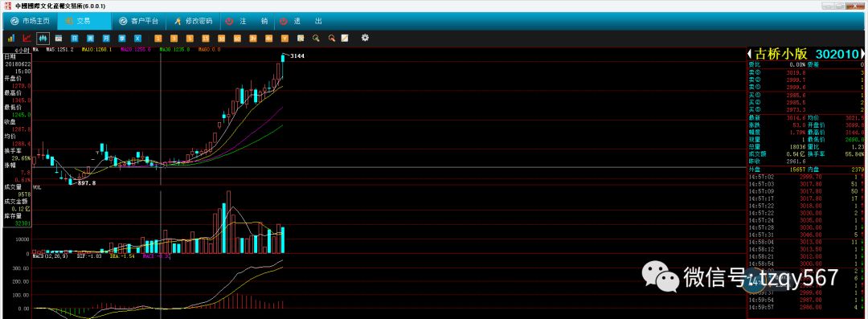The image size is (868, 319).
Task: Open the 市场主页 tab
Action: coord(31,21)
